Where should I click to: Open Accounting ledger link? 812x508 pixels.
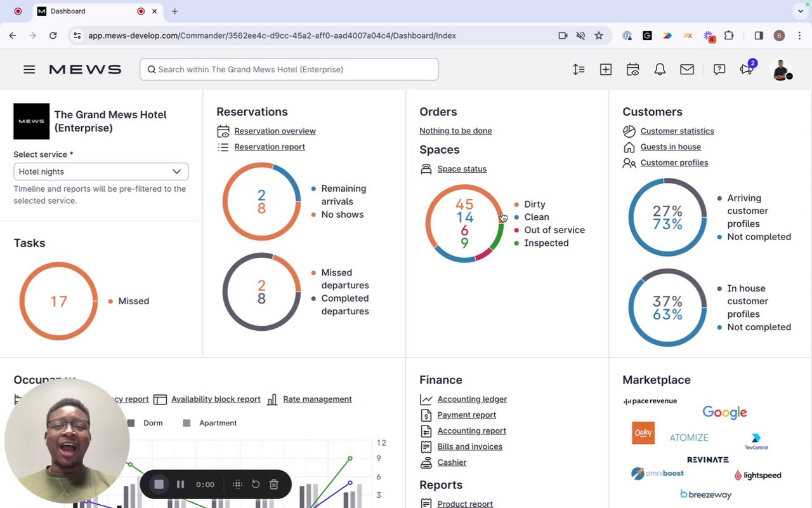(x=472, y=399)
